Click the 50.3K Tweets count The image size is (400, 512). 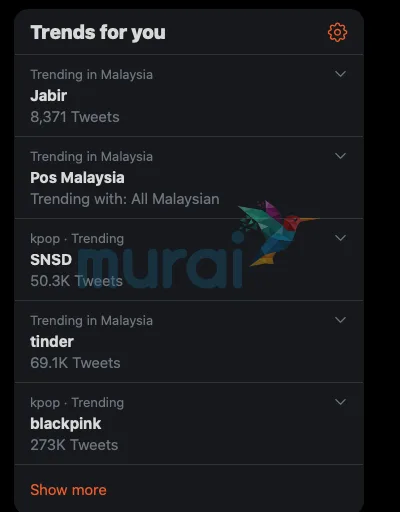tap(76, 281)
